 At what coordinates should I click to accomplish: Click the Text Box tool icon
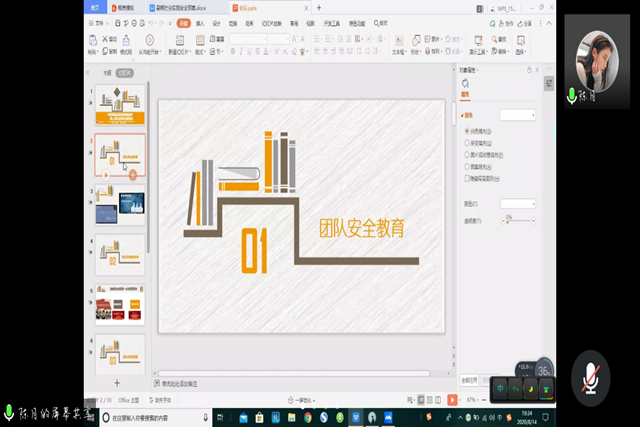(x=397, y=42)
